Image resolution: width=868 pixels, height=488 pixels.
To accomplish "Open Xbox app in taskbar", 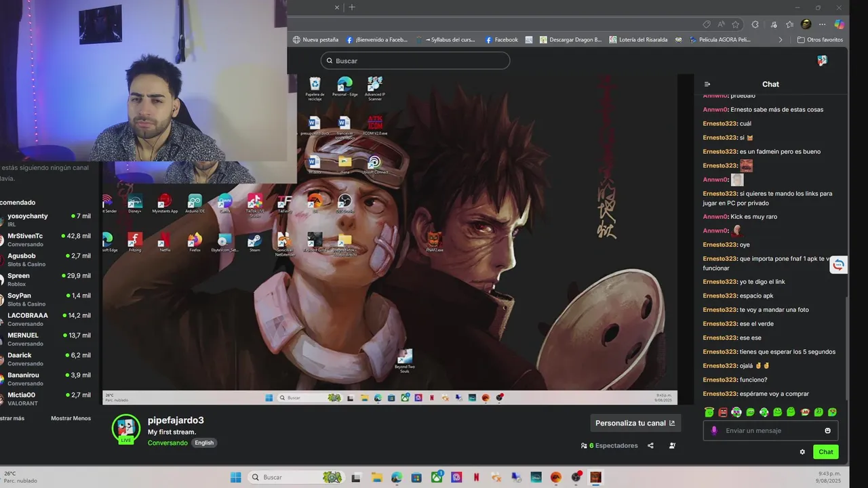I will pyautogui.click(x=437, y=477).
